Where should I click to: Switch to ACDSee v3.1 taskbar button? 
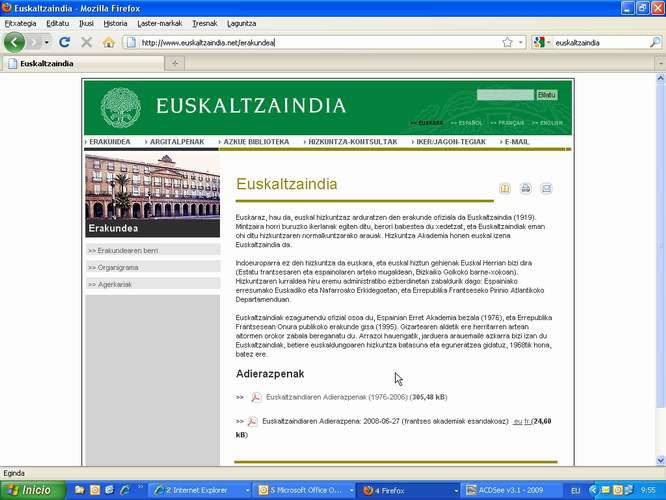[x=511, y=491]
